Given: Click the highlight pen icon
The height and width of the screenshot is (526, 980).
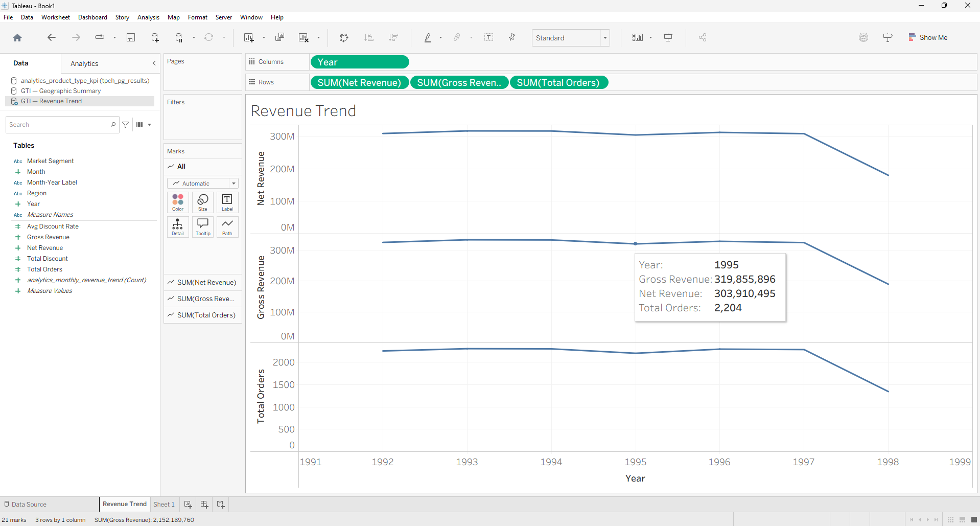Looking at the screenshot, I should pos(428,37).
